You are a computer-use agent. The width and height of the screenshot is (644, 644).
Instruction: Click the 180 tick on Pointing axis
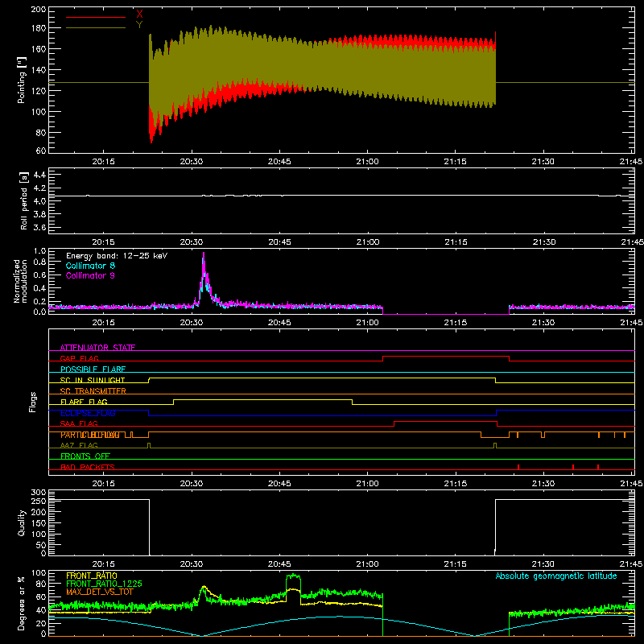(38, 28)
